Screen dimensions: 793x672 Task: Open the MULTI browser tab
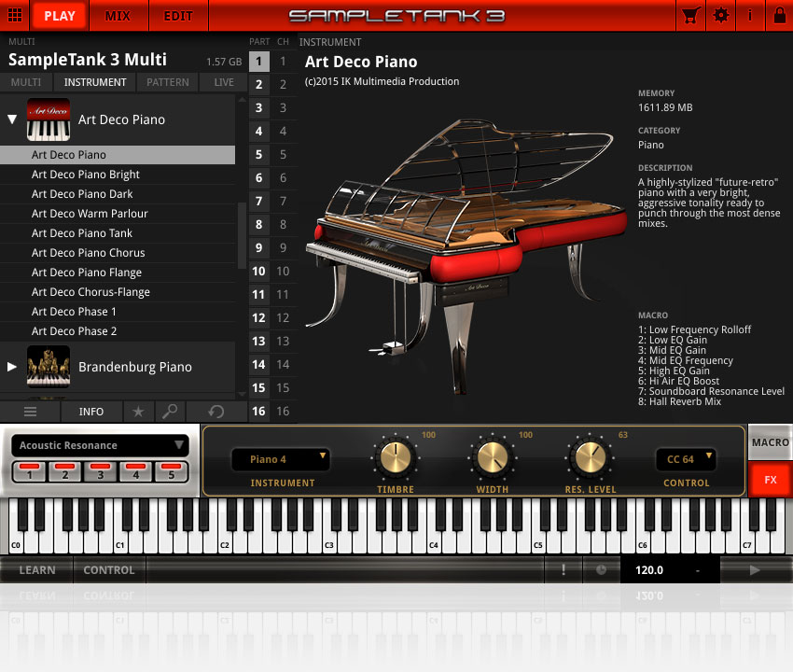[x=26, y=82]
